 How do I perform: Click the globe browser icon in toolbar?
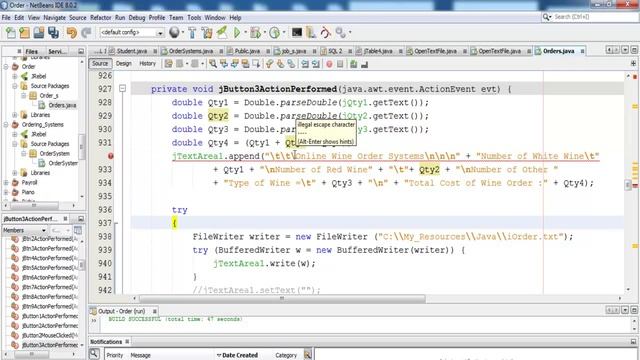coord(174,32)
